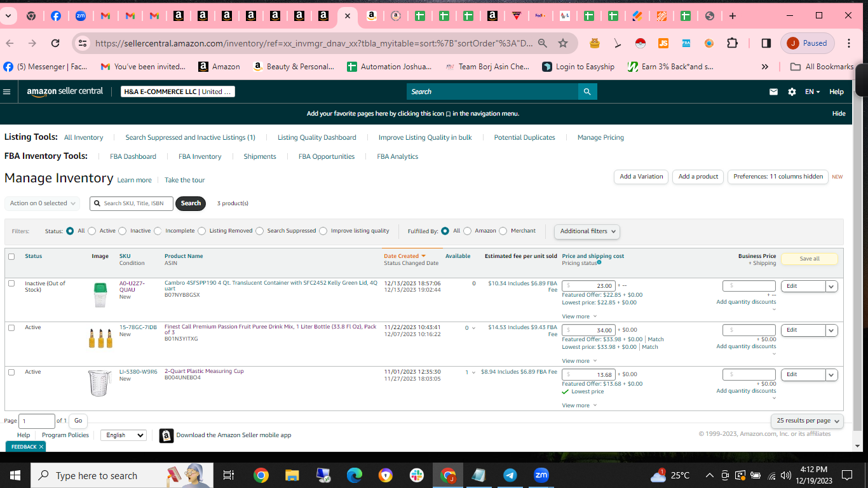Open the EN language dropdown in the header

pos(812,91)
